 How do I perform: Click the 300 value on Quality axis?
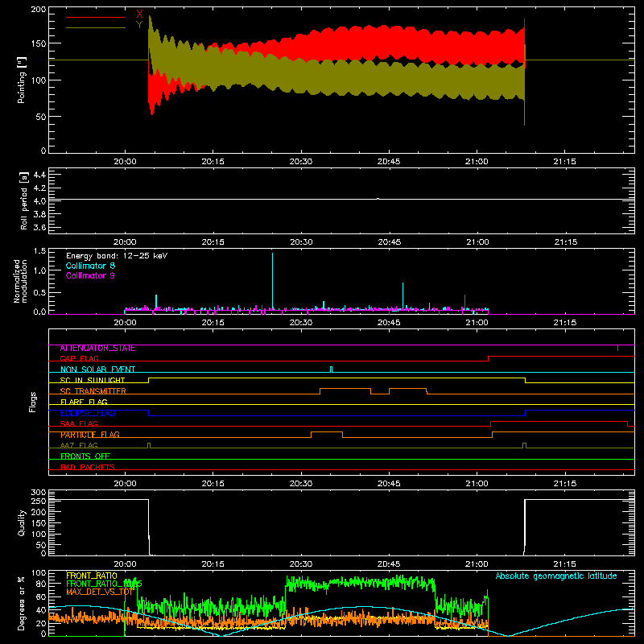tap(39, 493)
